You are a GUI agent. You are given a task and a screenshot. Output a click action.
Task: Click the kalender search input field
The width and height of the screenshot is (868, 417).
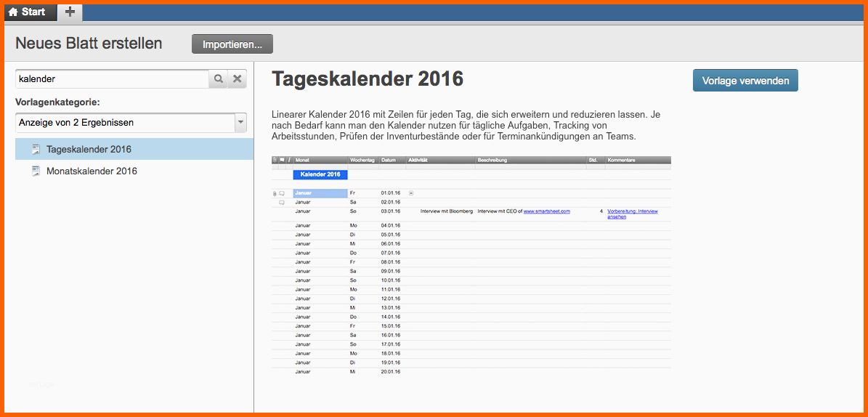113,79
